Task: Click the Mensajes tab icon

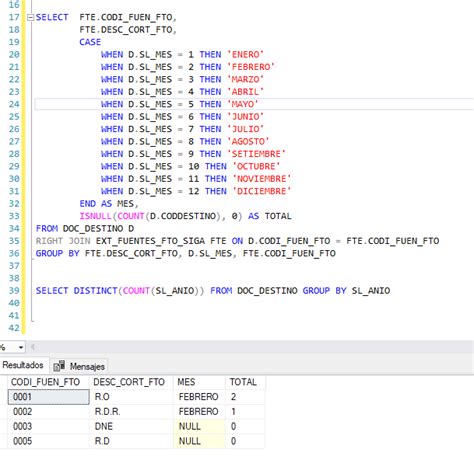Action: point(59,366)
